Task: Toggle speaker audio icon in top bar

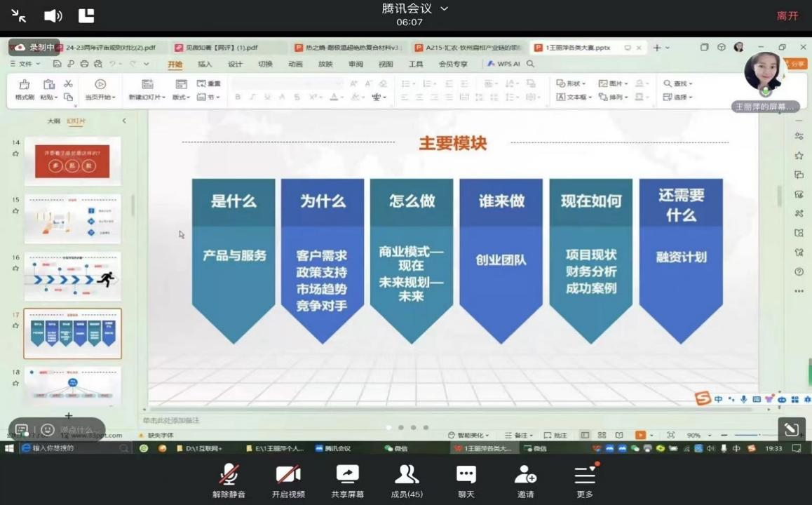Action: click(53, 15)
